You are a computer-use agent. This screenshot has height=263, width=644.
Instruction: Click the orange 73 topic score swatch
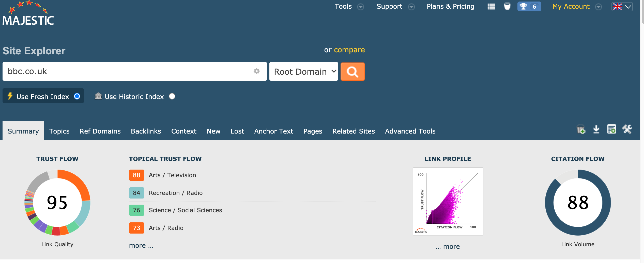coord(137,228)
